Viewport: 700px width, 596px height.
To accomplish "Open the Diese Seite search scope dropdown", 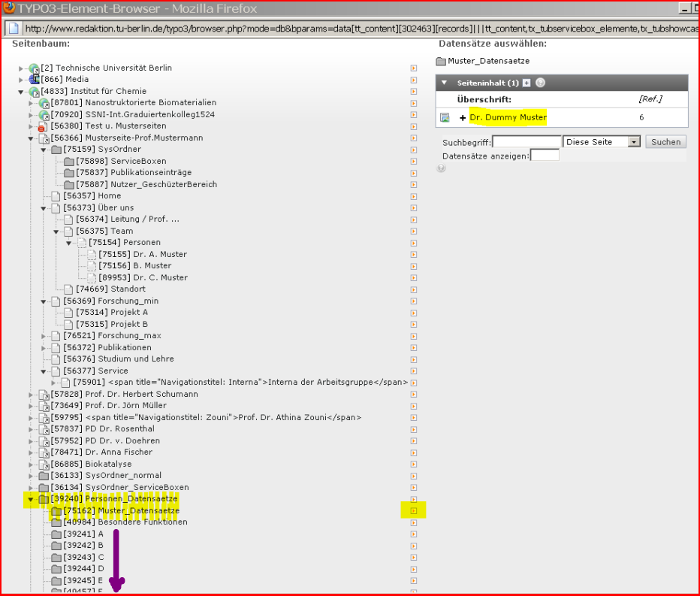I will (633, 142).
